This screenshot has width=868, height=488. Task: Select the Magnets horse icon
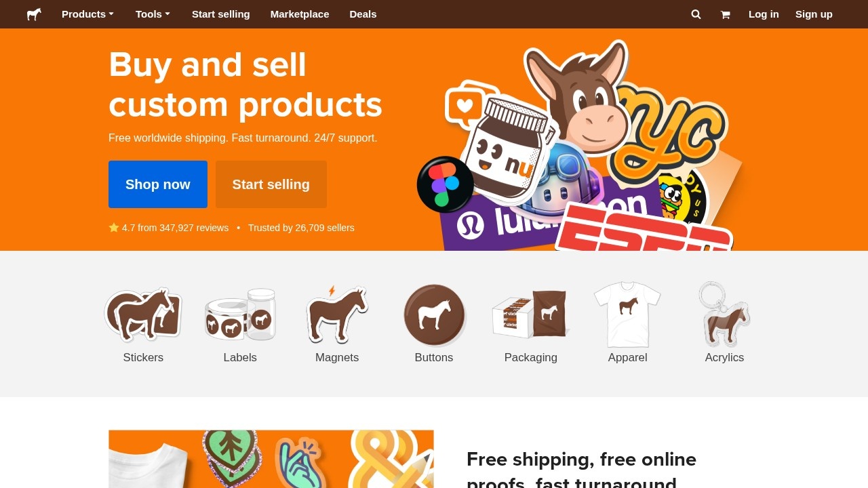(x=337, y=314)
